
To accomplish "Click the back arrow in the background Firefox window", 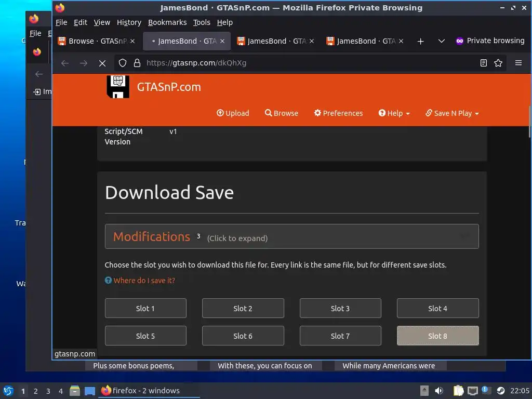I will click(39, 74).
